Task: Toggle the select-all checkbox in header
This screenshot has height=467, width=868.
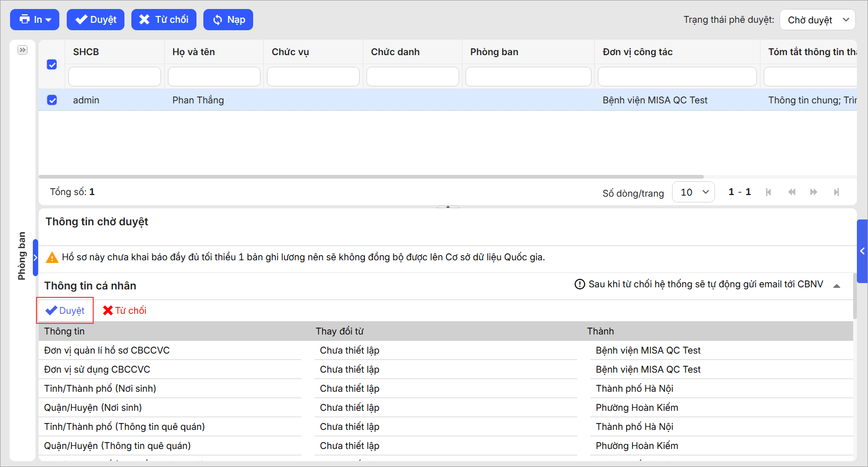Action: (x=52, y=65)
